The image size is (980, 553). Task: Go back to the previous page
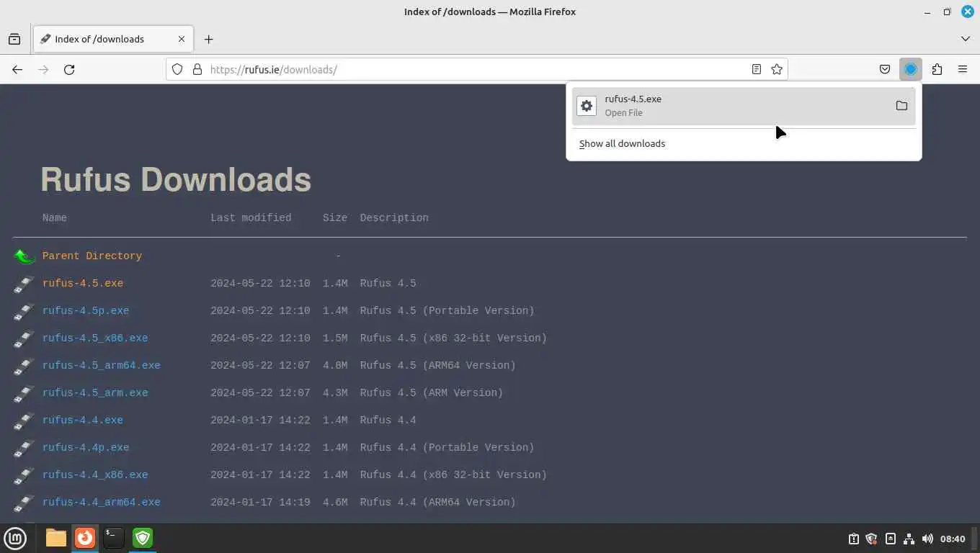17,69
